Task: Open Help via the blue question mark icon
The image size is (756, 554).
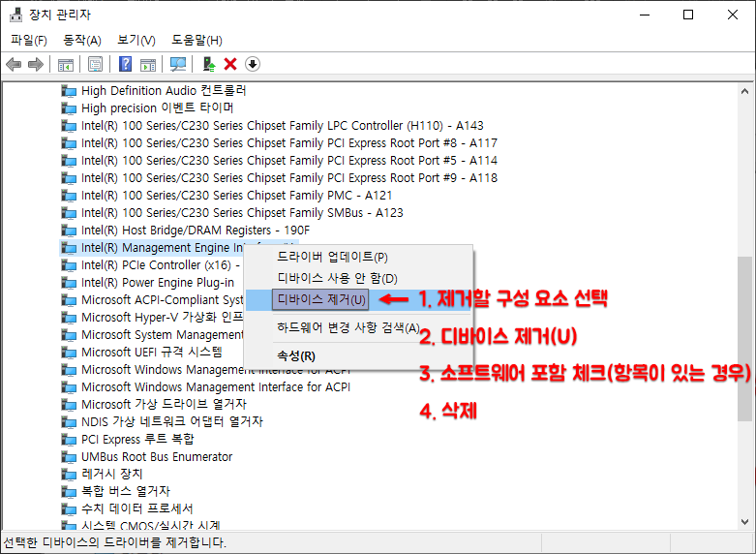Action: tap(126, 64)
